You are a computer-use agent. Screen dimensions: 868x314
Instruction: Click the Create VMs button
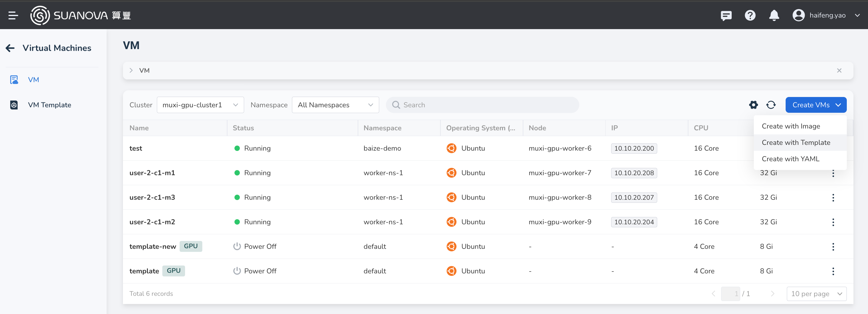[816, 105]
